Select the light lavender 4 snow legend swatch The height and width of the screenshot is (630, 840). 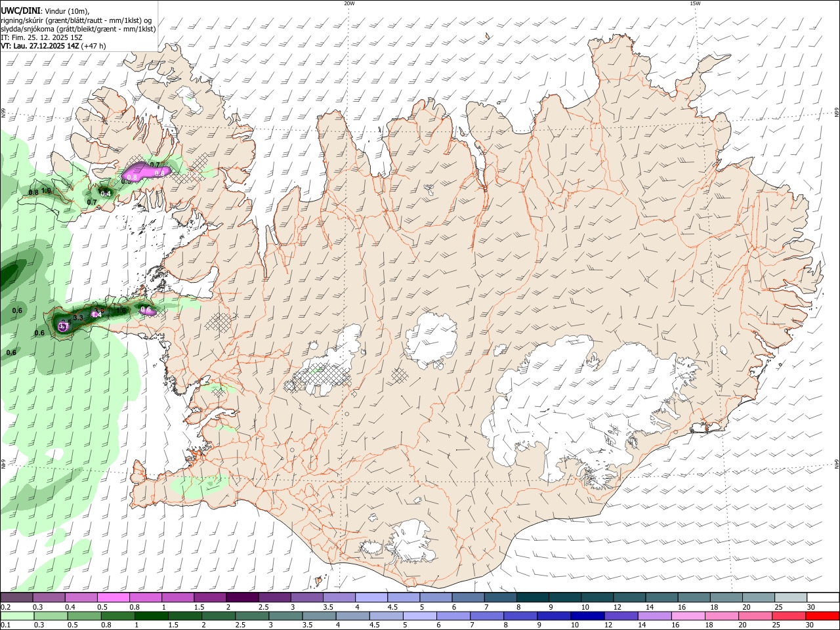[x=371, y=598]
